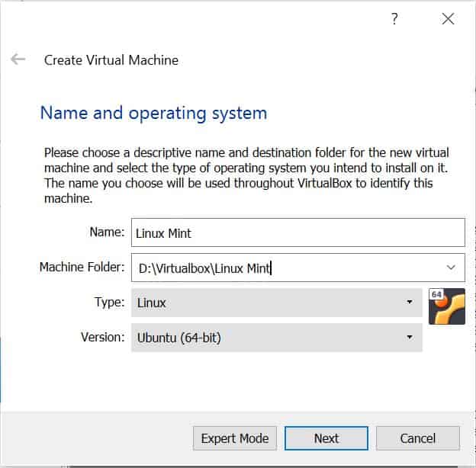
Task: Click the Name field containing Linux Mint
Action: (x=297, y=233)
